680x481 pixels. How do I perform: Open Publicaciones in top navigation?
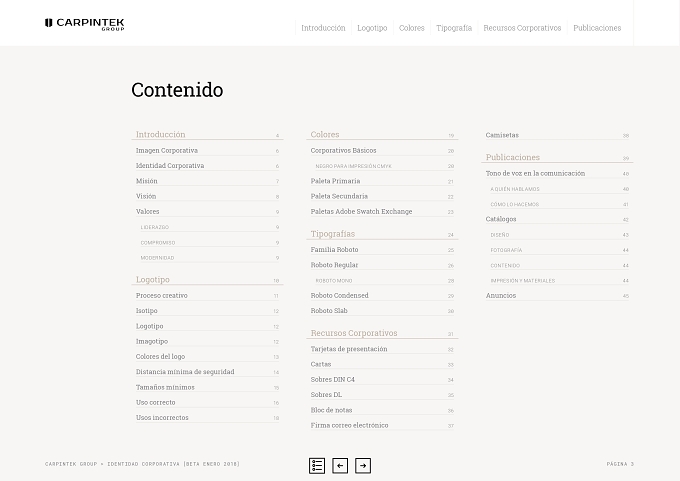(597, 28)
